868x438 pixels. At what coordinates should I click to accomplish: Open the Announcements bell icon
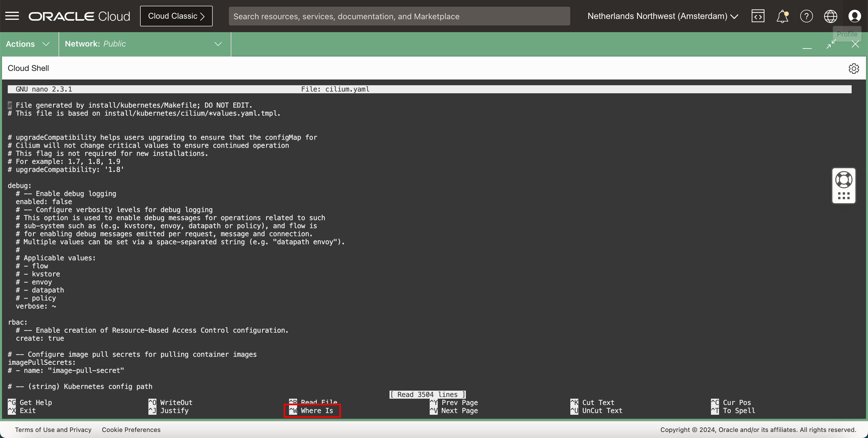pos(782,16)
